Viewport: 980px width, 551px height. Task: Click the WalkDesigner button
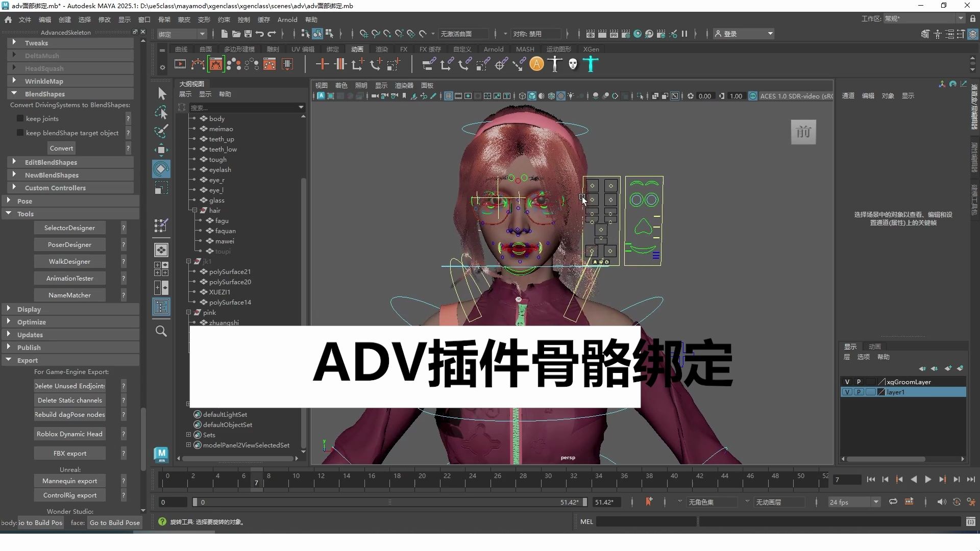pos(69,261)
